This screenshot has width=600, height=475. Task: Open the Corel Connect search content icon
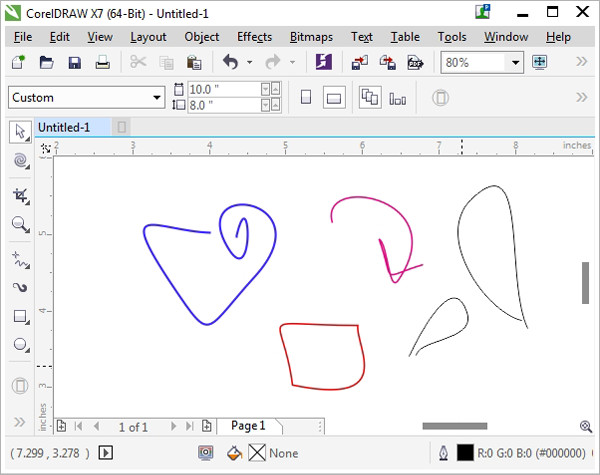tap(324, 62)
